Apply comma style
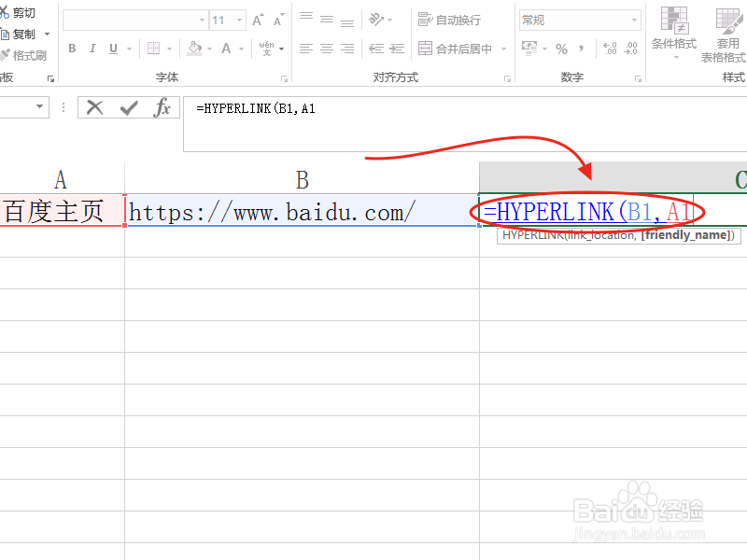This screenshot has height=560, width=747. 581,49
